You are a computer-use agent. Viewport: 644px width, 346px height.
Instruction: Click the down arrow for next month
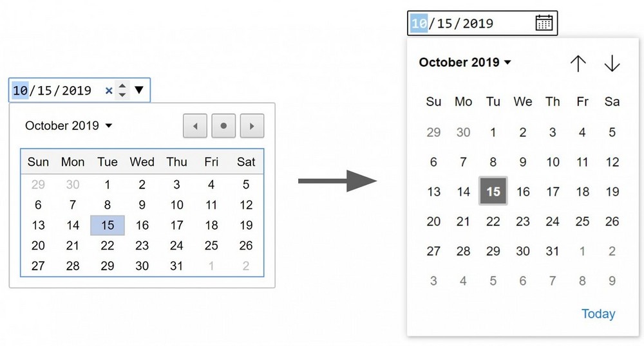point(612,63)
